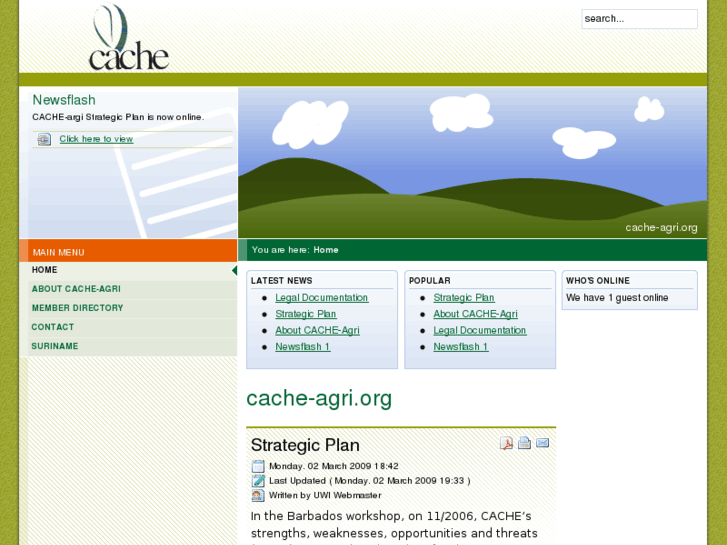This screenshot has width=727, height=545.
Task: Click the Newsflash heading
Action: click(x=64, y=100)
